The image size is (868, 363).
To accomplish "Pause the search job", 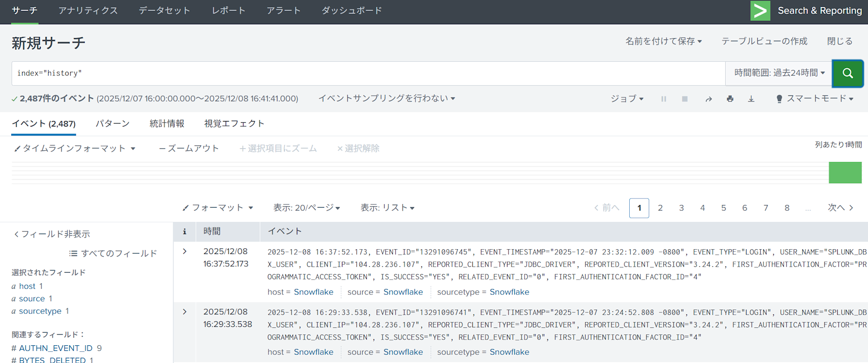I will tap(664, 99).
